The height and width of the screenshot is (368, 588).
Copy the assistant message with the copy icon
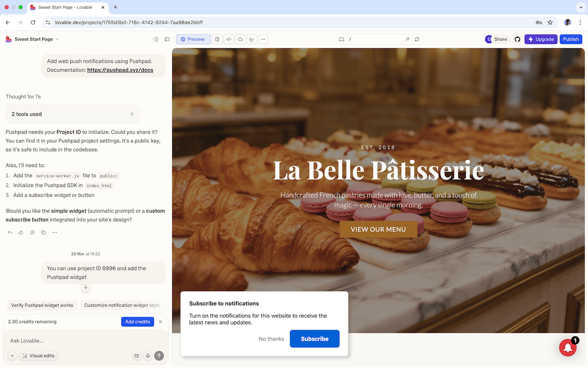tap(43, 232)
